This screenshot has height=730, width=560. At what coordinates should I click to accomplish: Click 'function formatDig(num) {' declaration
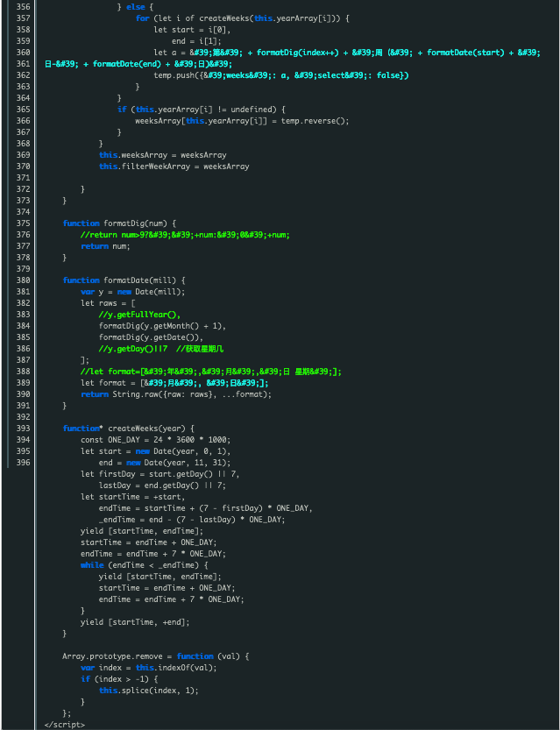click(x=120, y=223)
